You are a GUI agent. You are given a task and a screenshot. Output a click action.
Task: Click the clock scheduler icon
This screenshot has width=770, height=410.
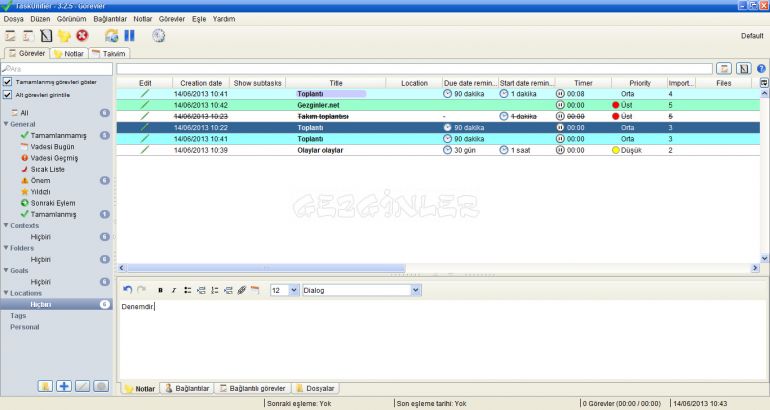(x=159, y=35)
